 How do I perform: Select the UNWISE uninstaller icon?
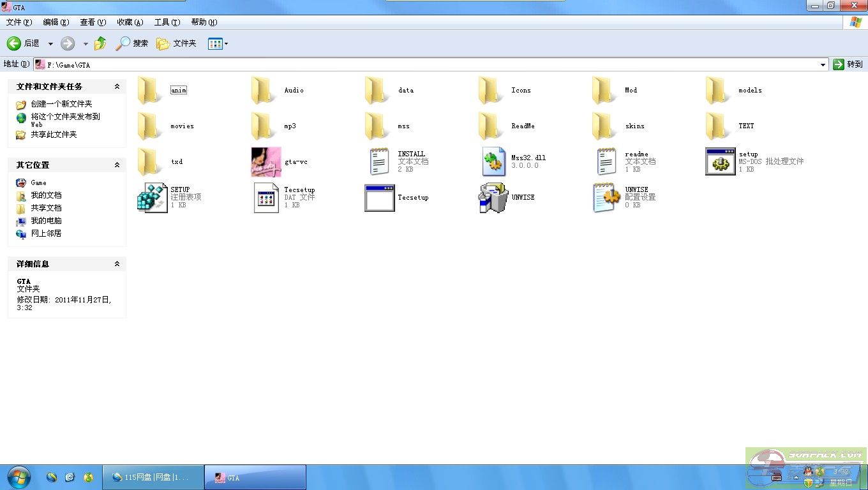[x=493, y=198]
